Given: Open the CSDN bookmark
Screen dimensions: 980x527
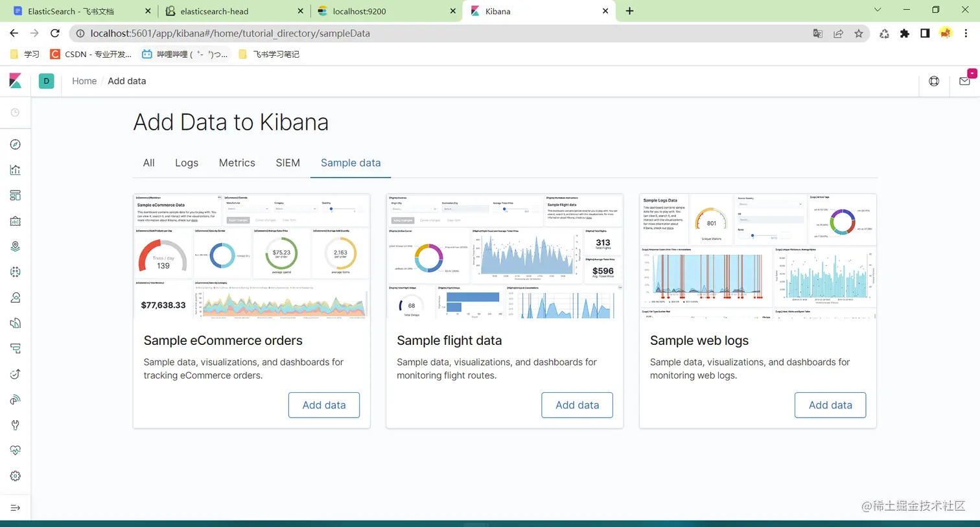Looking at the screenshot, I should click(x=91, y=54).
